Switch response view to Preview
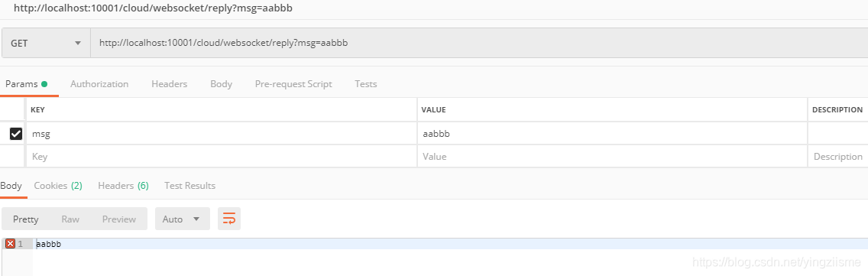Image resolution: width=868 pixels, height=276 pixels. tap(119, 219)
